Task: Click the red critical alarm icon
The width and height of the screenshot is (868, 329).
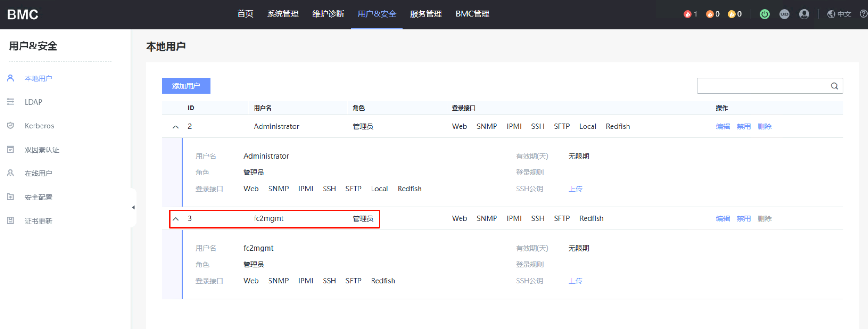Action: 687,14
